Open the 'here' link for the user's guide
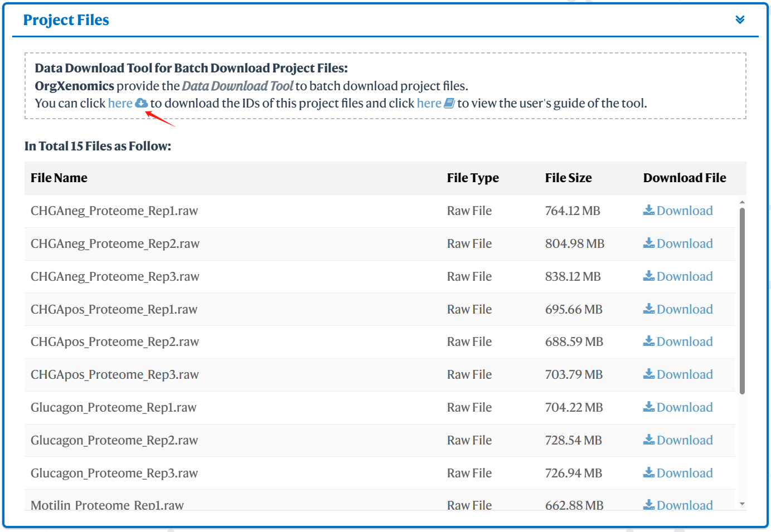The width and height of the screenshot is (771, 532). (429, 103)
